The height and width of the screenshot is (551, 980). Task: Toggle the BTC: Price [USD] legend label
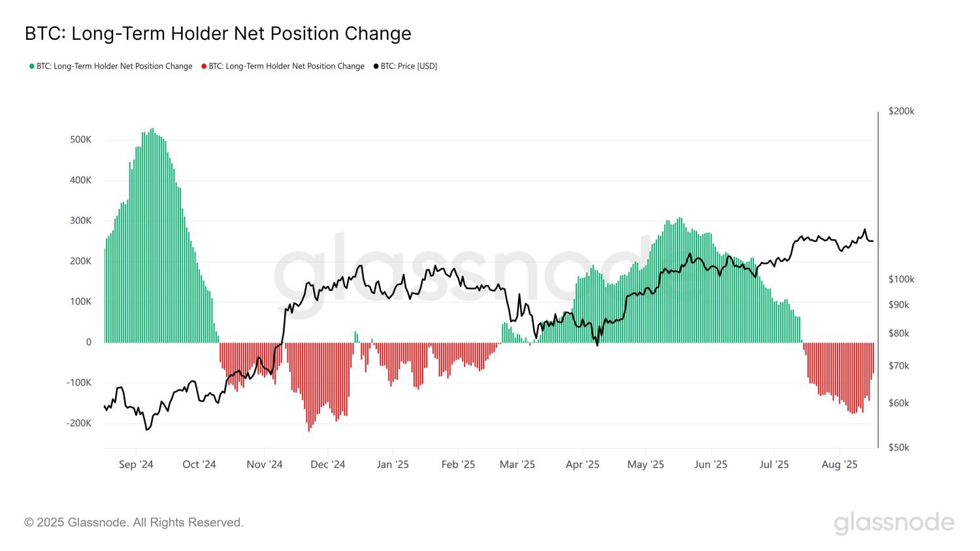click(409, 66)
